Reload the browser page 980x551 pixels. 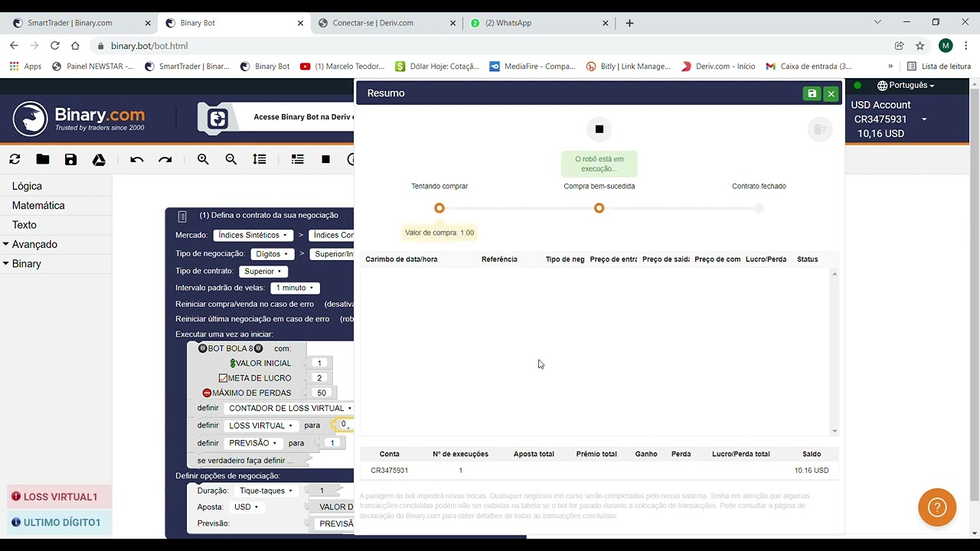[x=54, y=46]
